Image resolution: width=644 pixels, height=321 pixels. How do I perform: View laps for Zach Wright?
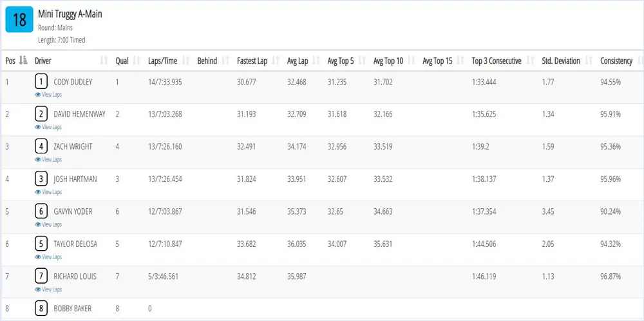pos(48,159)
